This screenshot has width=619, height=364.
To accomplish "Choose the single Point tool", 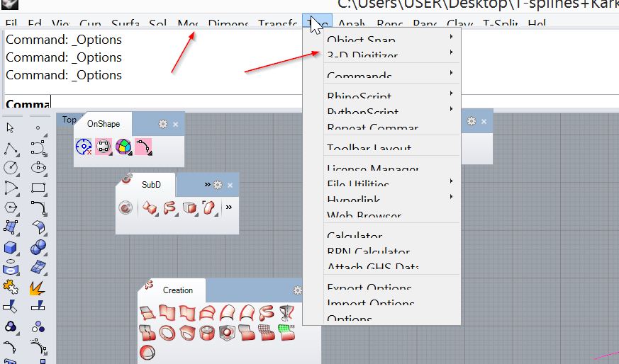I will tap(38, 127).
